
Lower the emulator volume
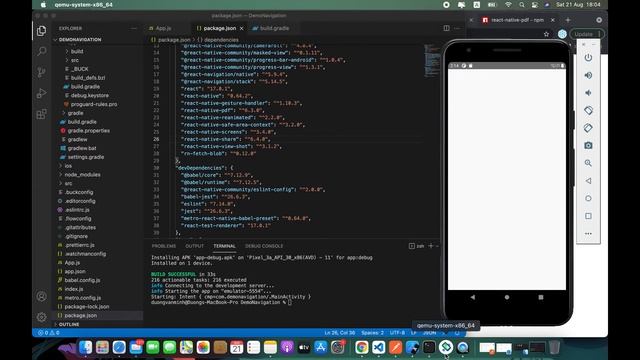coord(588,93)
